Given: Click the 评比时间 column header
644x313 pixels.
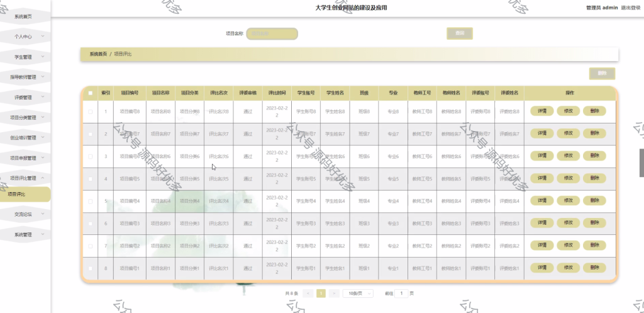Looking at the screenshot, I should [277, 93].
